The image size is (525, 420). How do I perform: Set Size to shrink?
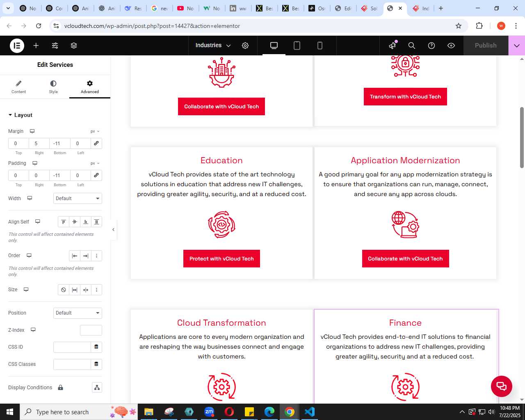(86, 290)
